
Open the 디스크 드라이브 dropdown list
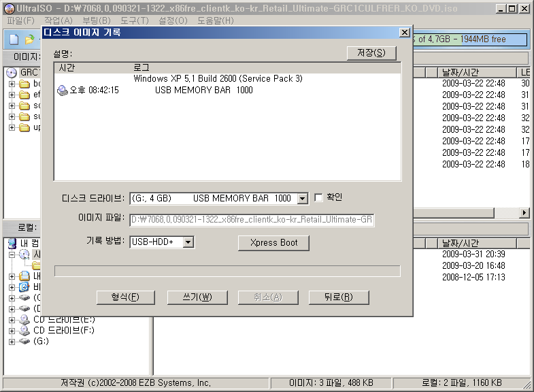click(303, 199)
